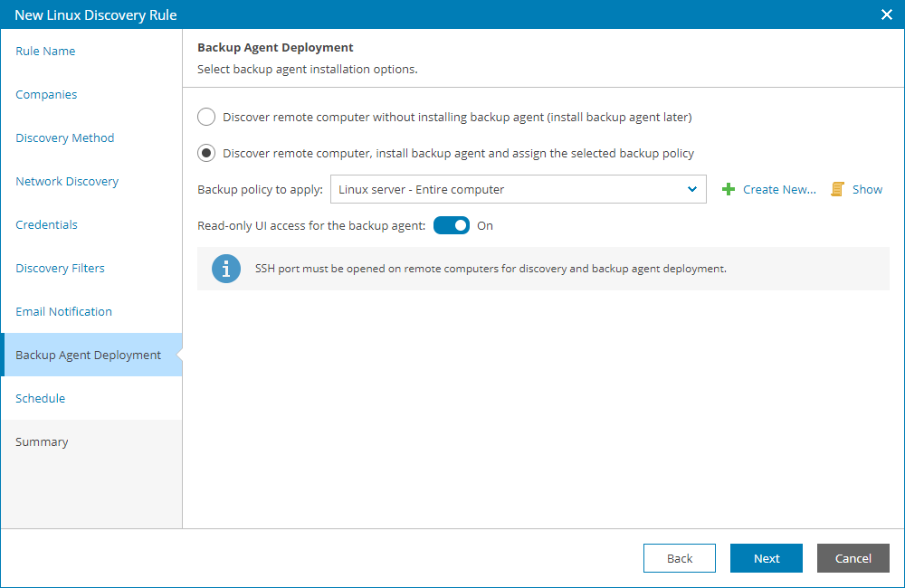Viewport: 905px width, 588px height.
Task: Switch to the Rule Name step
Action: tap(45, 52)
